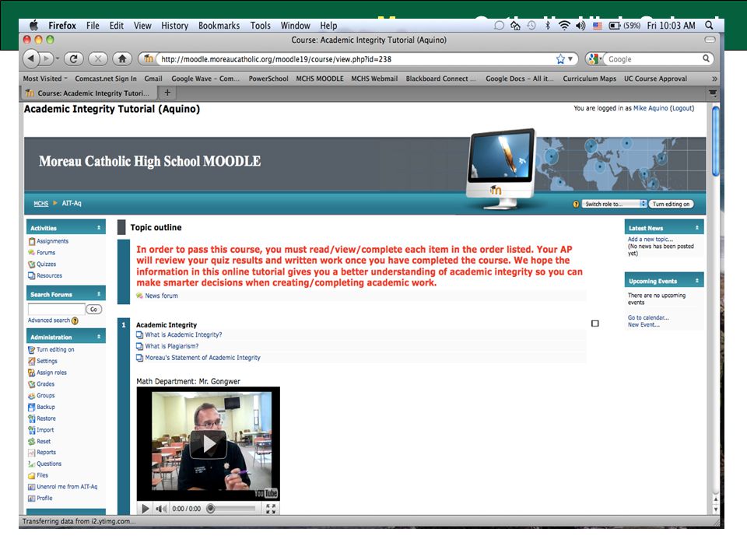The width and height of the screenshot is (747, 560).
Task: Show more bookmarks with the chevron
Action: [x=714, y=79]
